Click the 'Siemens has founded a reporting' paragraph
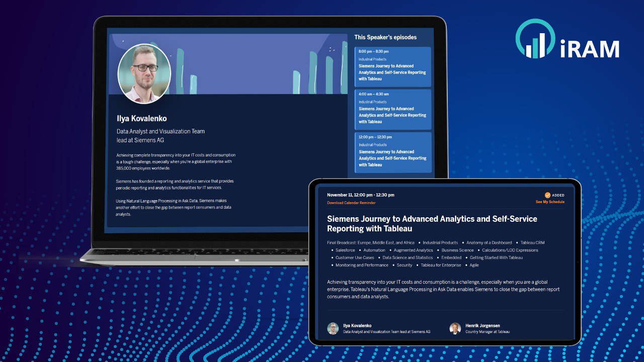 click(x=175, y=184)
